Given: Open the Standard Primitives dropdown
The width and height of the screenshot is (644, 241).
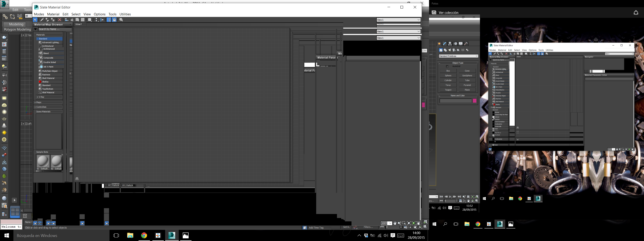Looking at the screenshot, I should coord(458,56).
